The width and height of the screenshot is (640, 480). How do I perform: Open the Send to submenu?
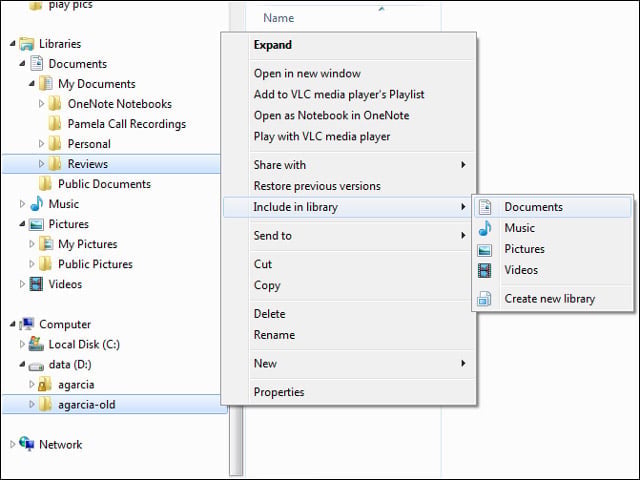[x=349, y=236]
